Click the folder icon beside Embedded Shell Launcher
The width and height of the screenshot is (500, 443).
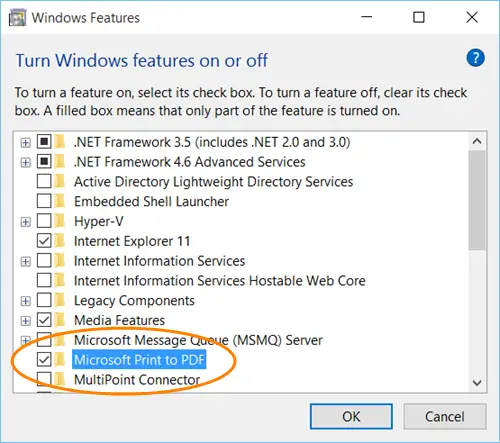click(x=60, y=201)
